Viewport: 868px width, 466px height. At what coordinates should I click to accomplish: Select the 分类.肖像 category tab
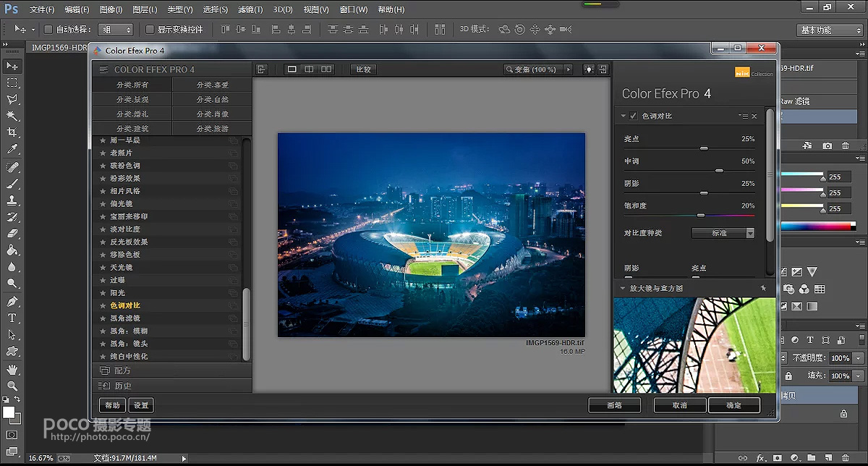point(212,114)
